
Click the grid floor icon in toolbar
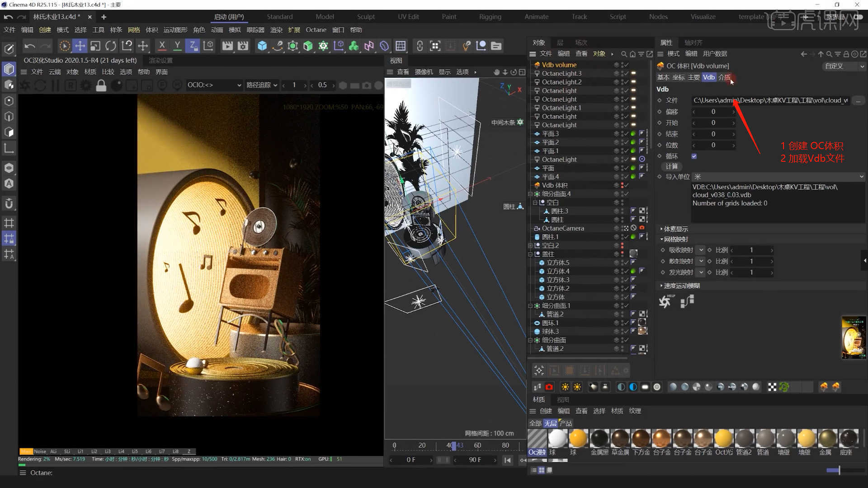[x=400, y=46]
